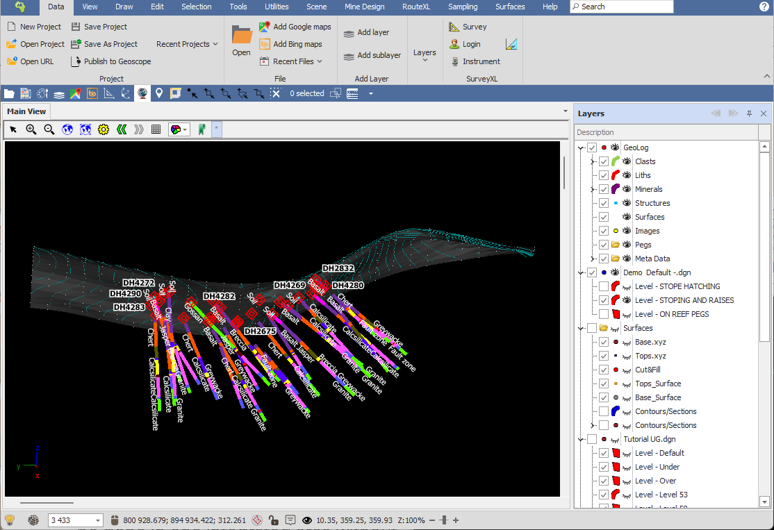The height and width of the screenshot is (530, 774).
Task: Click the globe icon in the blue toolbar
Action: coord(142,93)
